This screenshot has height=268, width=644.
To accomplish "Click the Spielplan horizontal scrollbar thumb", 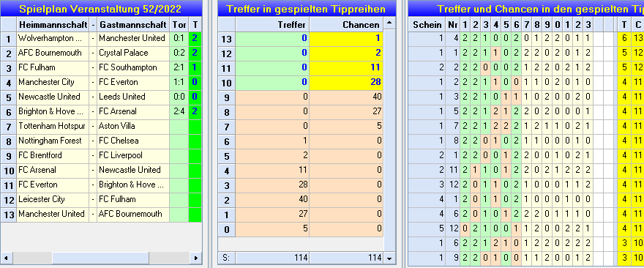I will (100, 258).
